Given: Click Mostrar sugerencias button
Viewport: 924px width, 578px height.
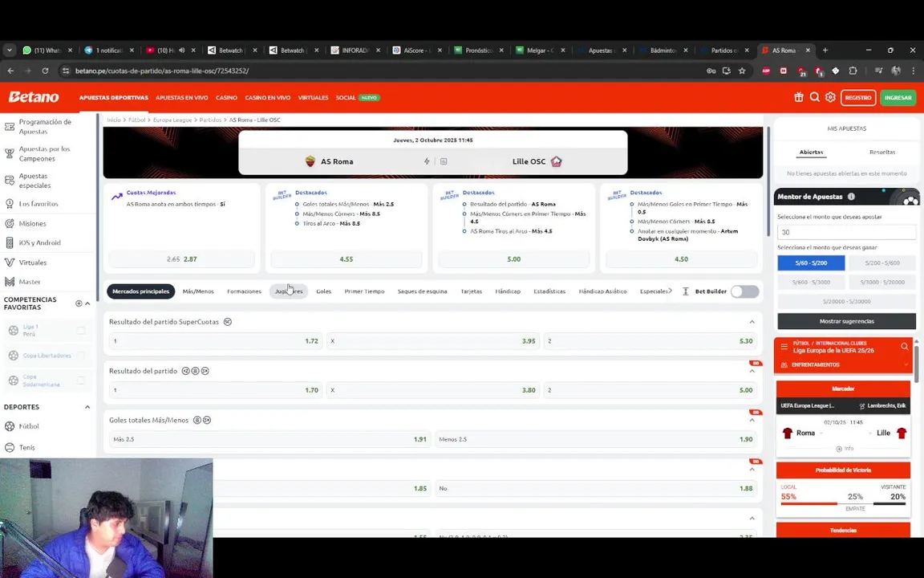Looking at the screenshot, I should pyautogui.click(x=847, y=321).
